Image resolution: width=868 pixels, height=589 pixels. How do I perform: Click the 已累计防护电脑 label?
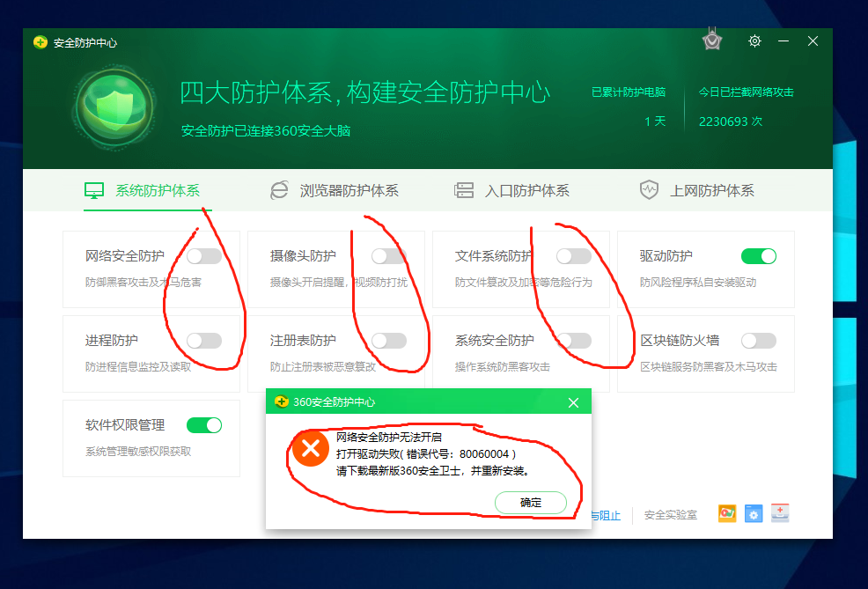[x=629, y=92]
